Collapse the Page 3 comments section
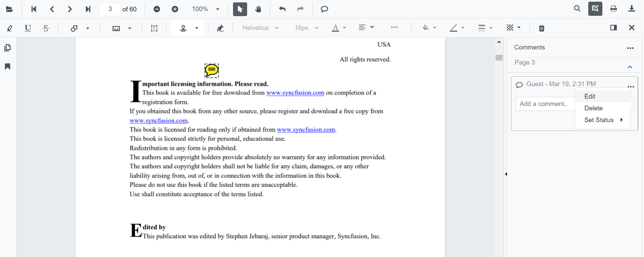Viewport: 644px width, 257px height. (x=630, y=67)
